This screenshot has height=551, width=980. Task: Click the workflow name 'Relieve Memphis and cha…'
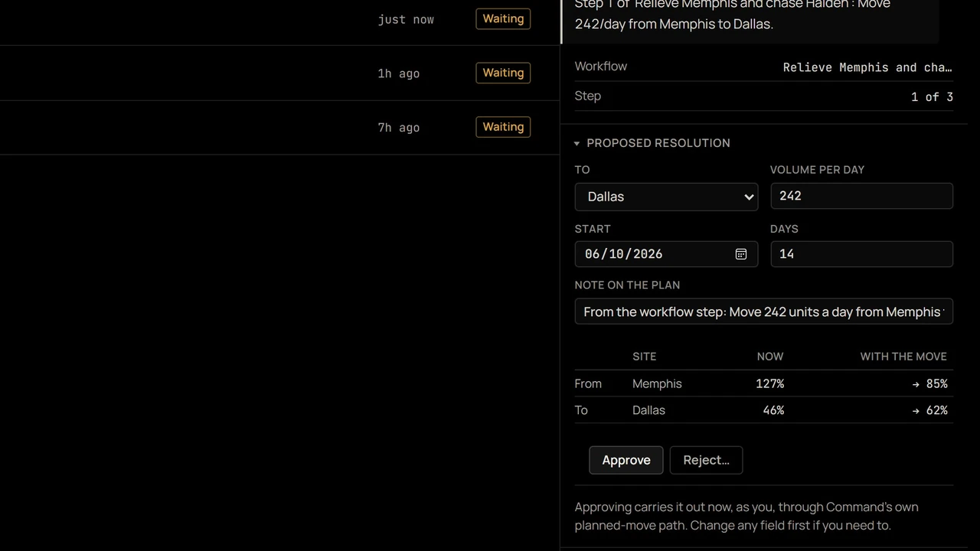tap(867, 67)
